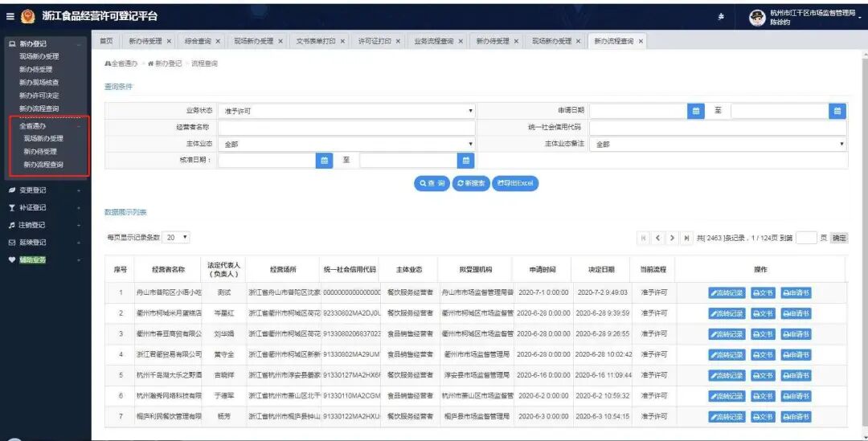Open 新办现场核查 in the sidebar
Screen dimensions: 868x441
pyautogui.click(x=39, y=83)
